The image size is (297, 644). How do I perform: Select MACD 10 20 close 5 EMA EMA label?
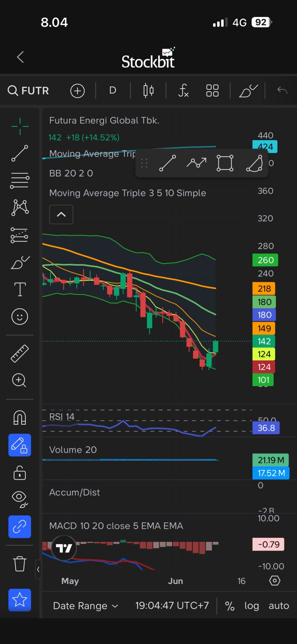pos(116,526)
